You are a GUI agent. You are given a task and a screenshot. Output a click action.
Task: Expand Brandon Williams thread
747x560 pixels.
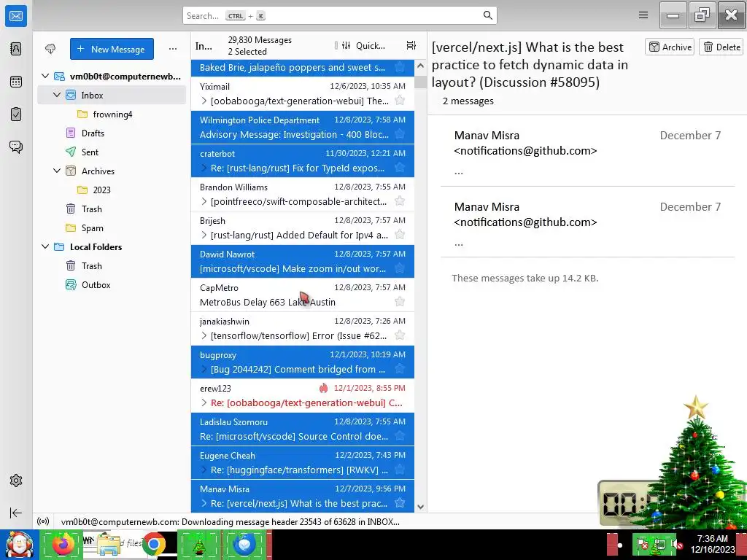(204, 201)
